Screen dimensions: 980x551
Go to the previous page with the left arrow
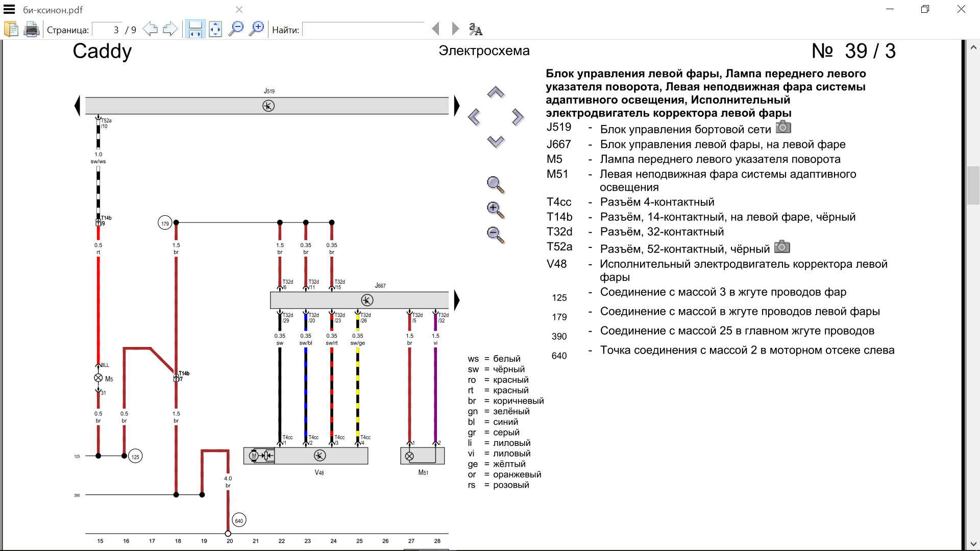click(x=150, y=29)
